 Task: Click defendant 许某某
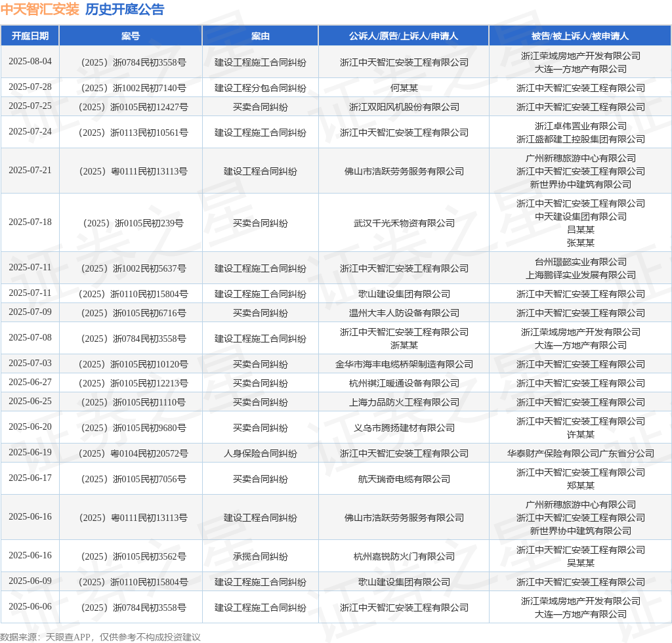coord(580,435)
